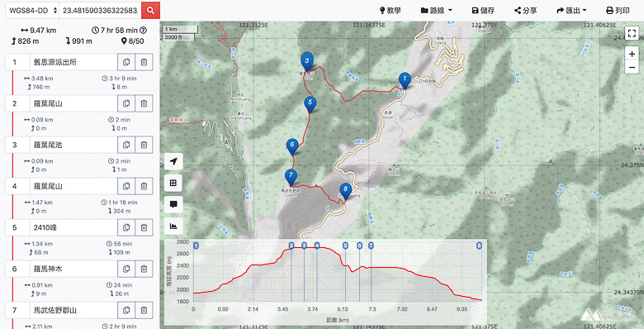Click map marker 3 on the map
644x329 pixels.
(307, 62)
